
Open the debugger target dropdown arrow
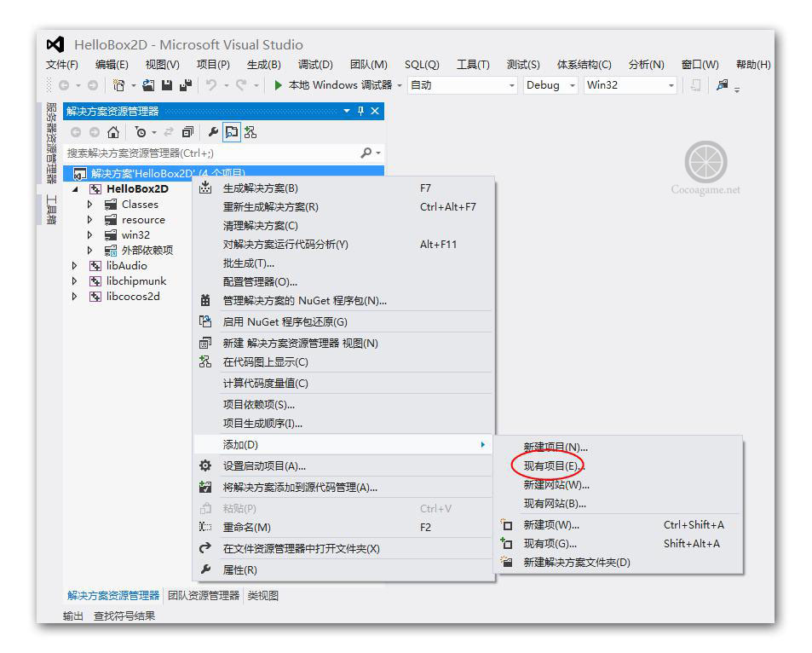coord(400,85)
